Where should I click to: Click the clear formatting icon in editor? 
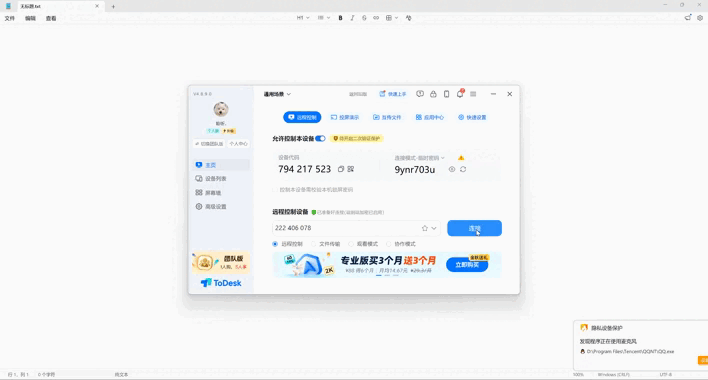(x=409, y=18)
